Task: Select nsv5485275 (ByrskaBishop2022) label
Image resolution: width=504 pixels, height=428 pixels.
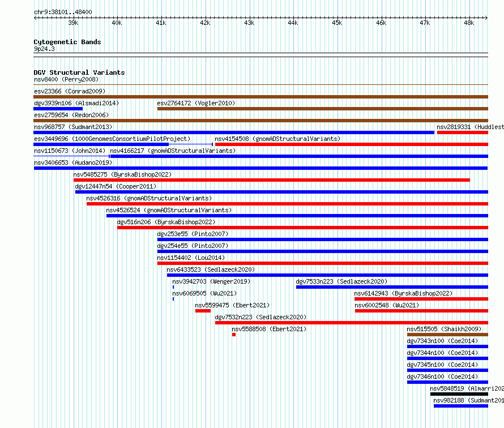Action: [122, 174]
